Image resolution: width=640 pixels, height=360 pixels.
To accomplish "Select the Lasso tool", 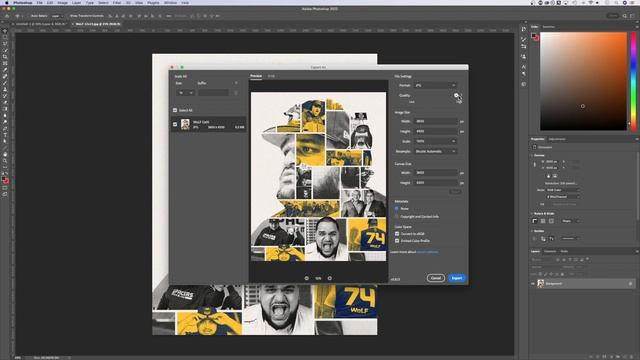I will pos(5,44).
